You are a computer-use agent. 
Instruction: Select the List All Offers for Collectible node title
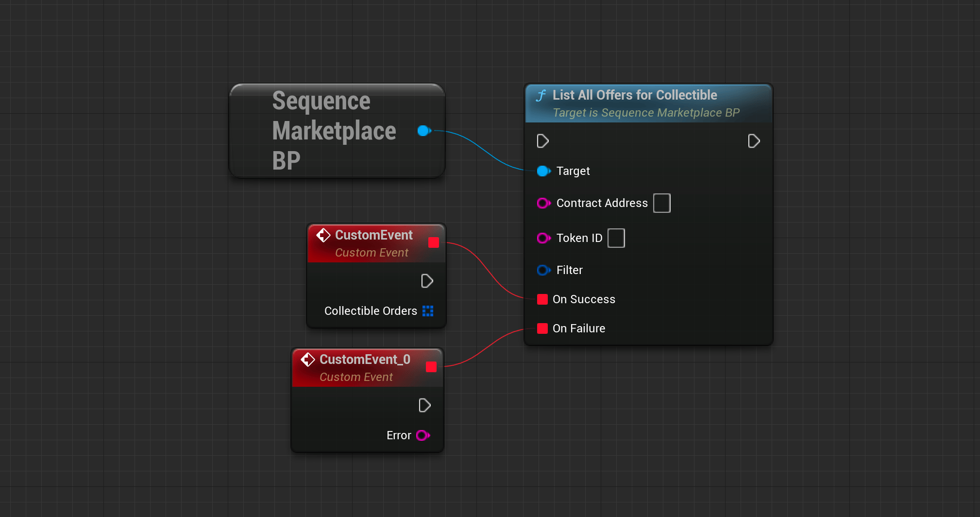[635, 95]
